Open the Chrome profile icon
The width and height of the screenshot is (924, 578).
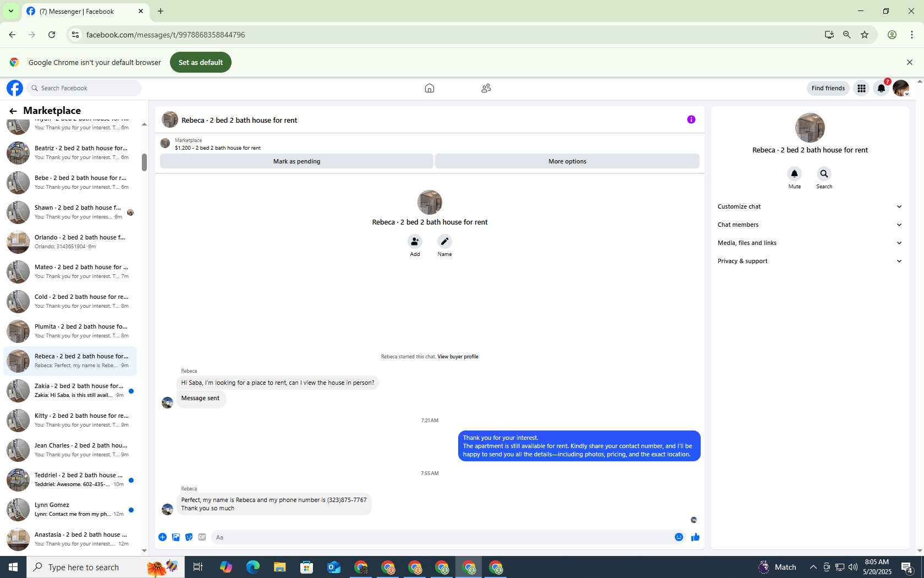(x=892, y=35)
